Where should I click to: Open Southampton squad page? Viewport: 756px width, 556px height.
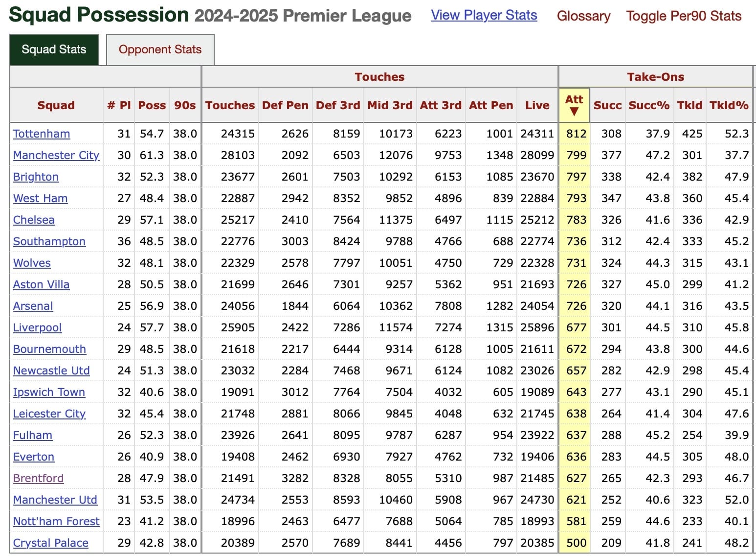coord(49,241)
